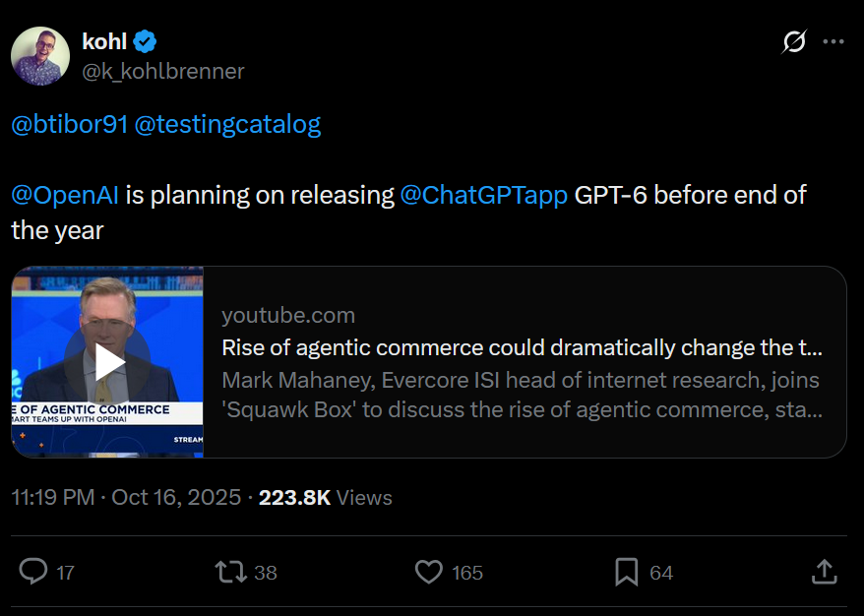Viewport: 864px width, 616px height.
Task: Click the 'Rise of agentic commerce' card title
Action: [522, 347]
